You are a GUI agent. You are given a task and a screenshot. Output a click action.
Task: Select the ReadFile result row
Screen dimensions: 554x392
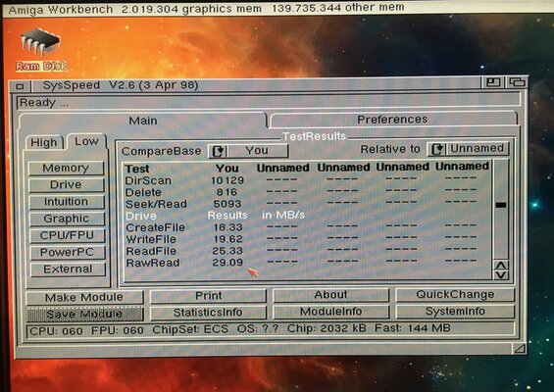tap(307, 251)
